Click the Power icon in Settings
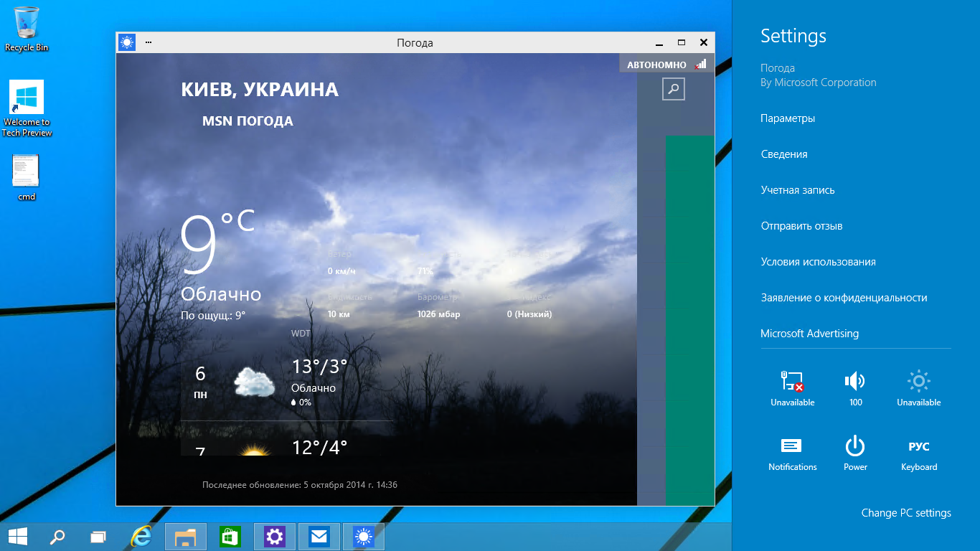 point(855,453)
